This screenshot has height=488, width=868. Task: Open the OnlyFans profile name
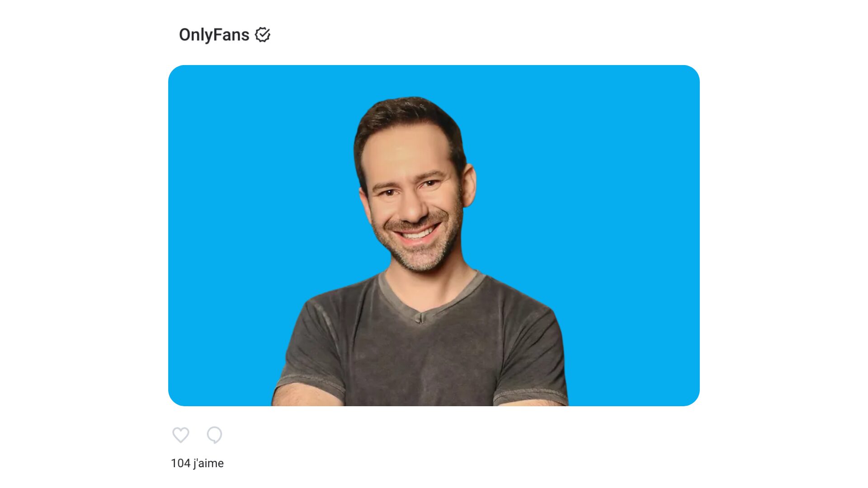(x=214, y=35)
